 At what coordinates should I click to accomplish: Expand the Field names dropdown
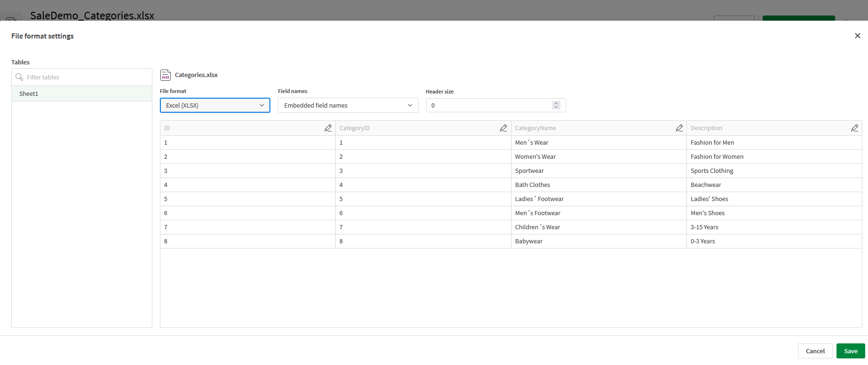pos(348,105)
